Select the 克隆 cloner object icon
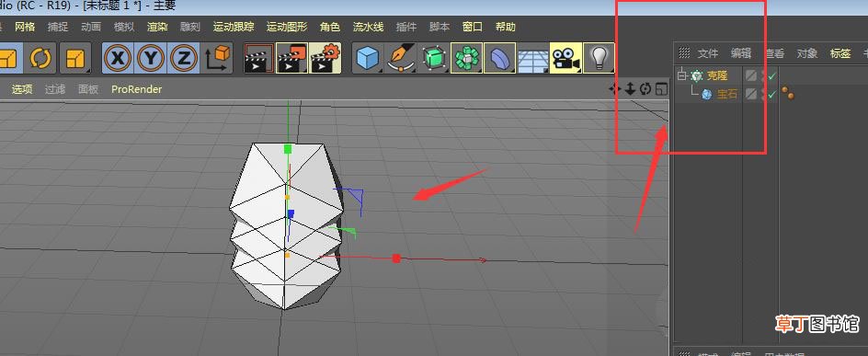Screen dimensions: 868x356 point(696,75)
